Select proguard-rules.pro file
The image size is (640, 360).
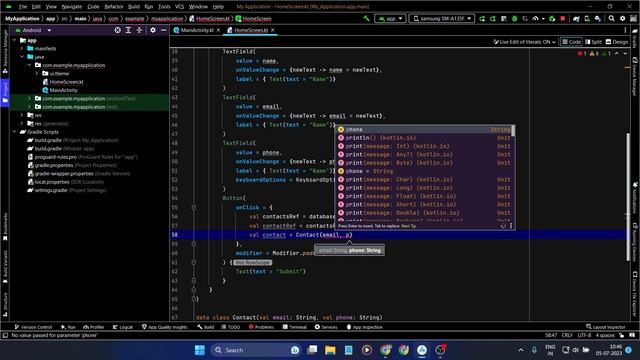pyautogui.click(x=83, y=157)
